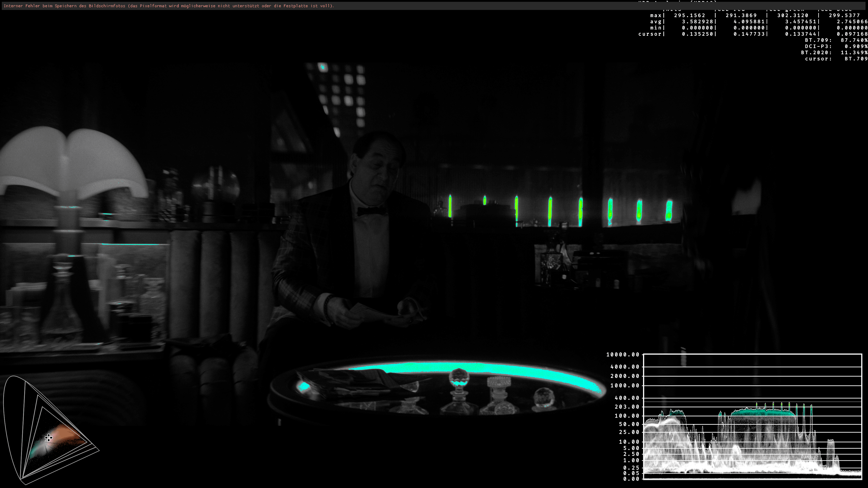Click the cursor nits value 0.135250
This screenshot has height=488, width=868.
click(697, 34)
